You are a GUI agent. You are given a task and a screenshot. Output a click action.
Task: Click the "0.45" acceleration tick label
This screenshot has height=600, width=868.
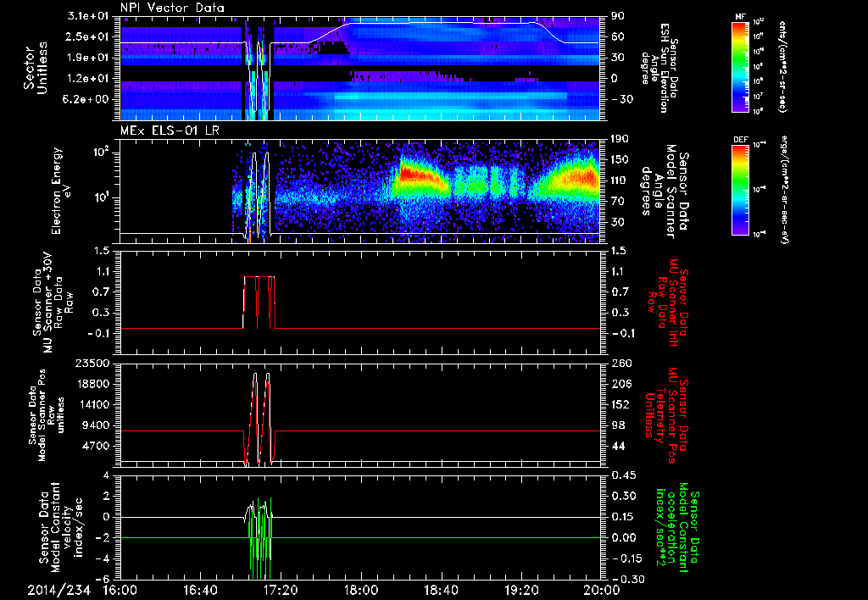tap(624, 475)
